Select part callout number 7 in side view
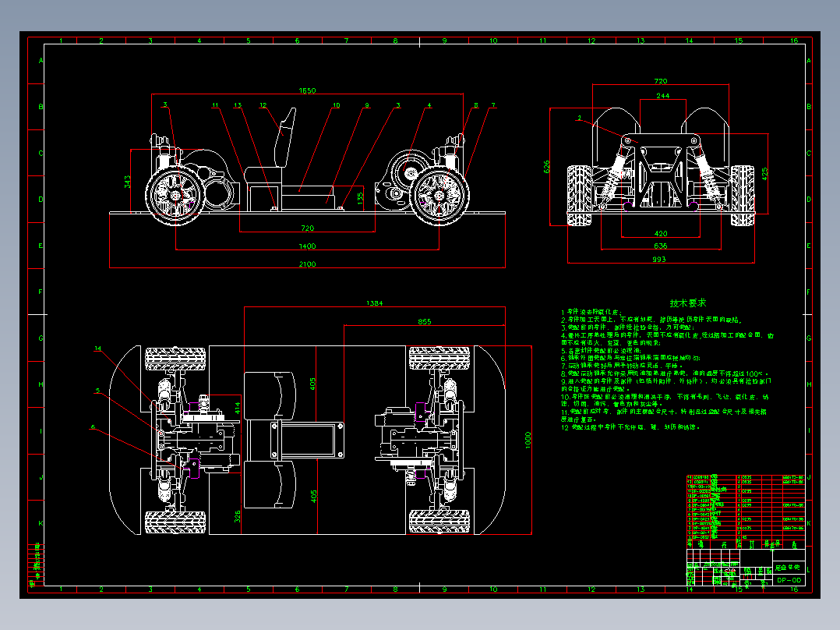Image resolution: width=840 pixels, height=630 pixels. 493,105
